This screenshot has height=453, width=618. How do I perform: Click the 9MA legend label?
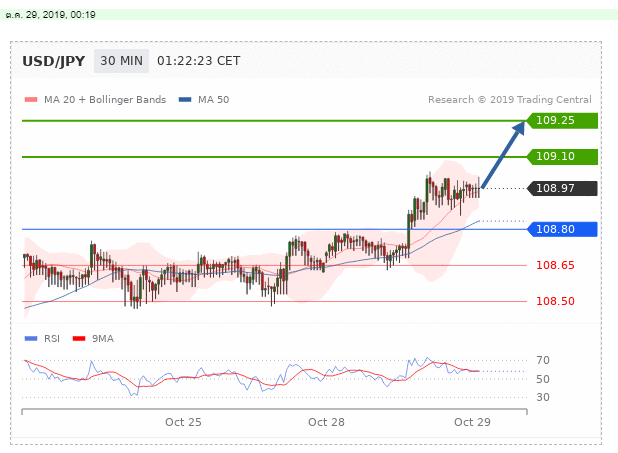(x=103, y=339)
